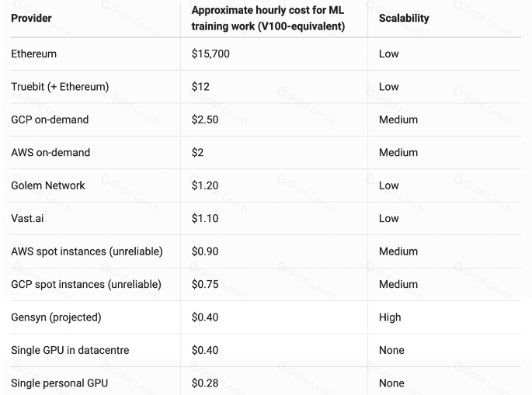Image resolution: width=532 pixels, height=395 pixels.
Task: Select the Approximate hourly cost header
Action: [x=268, y=18]
